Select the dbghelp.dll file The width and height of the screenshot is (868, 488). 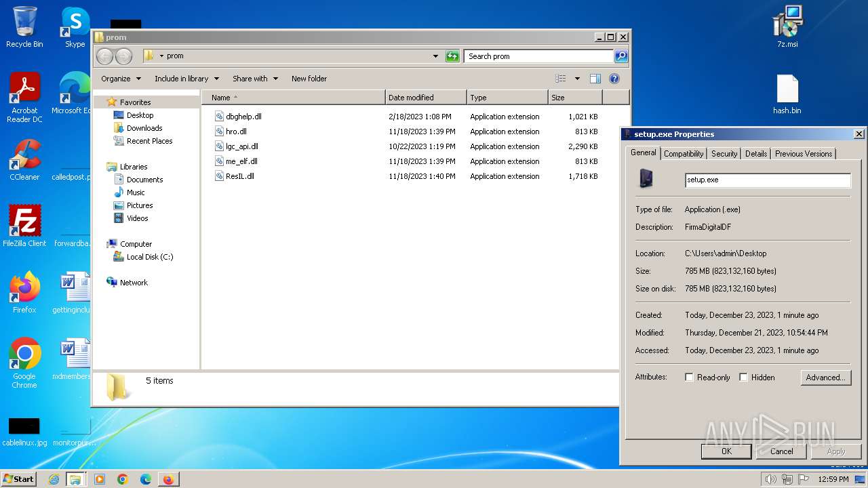[243, 117]
